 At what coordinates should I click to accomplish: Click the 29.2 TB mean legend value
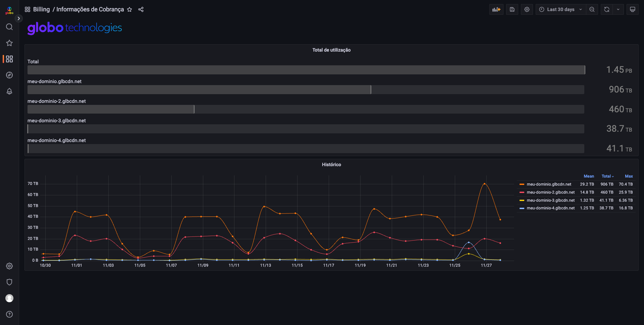(x=587, y=184)
